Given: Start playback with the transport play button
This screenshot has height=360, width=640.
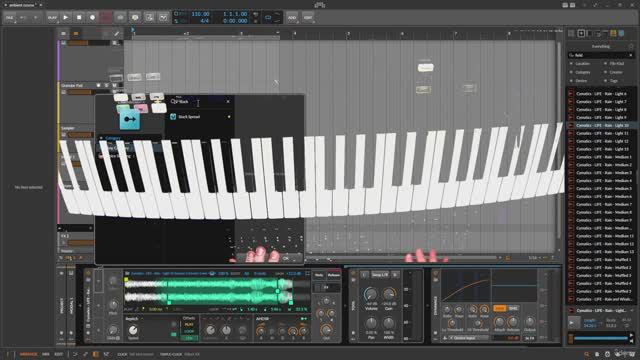Looking at the screenshot, I should 65,18.
